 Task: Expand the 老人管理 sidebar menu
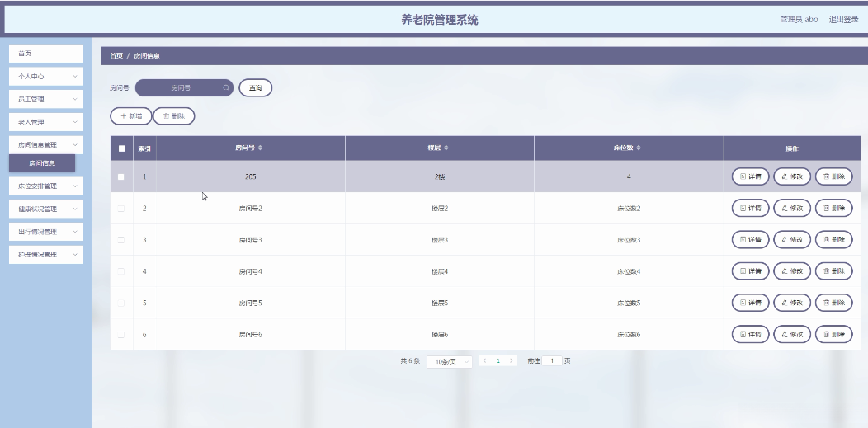coord(45,122)
